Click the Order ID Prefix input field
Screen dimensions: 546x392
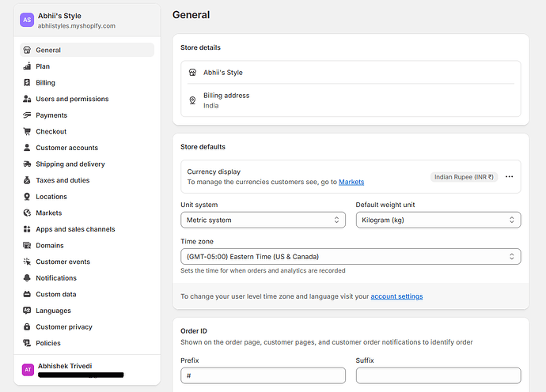[263, 375]
